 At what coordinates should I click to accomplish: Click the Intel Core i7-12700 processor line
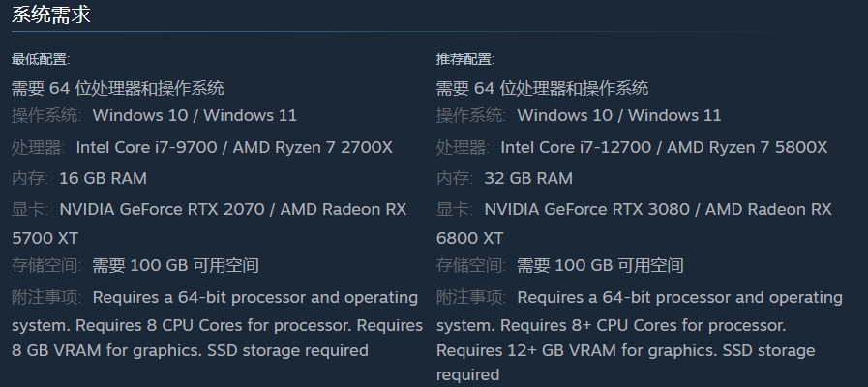(664, 147)
